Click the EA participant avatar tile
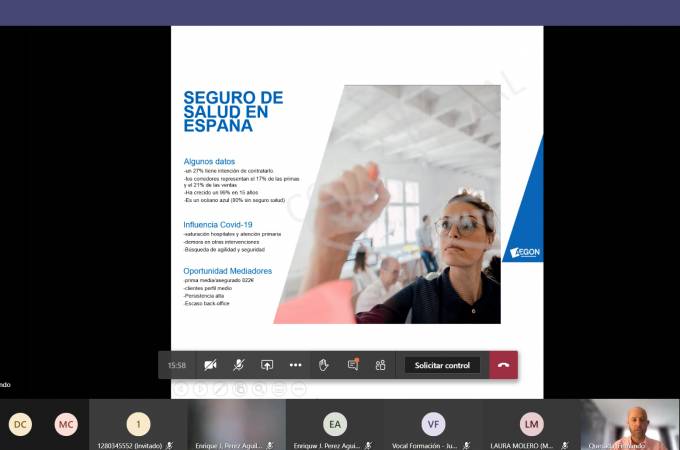 (x=335, y=424)
